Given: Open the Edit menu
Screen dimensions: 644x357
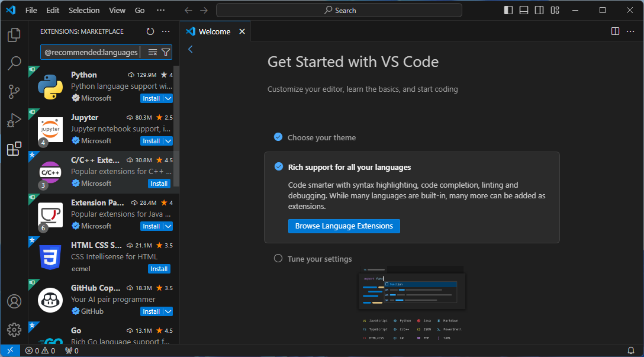Looking at the screenshot, I should (x=53, y=10).
